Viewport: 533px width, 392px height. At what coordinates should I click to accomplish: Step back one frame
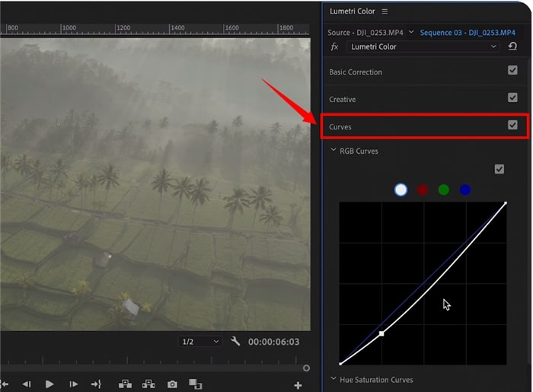(27, 384)
